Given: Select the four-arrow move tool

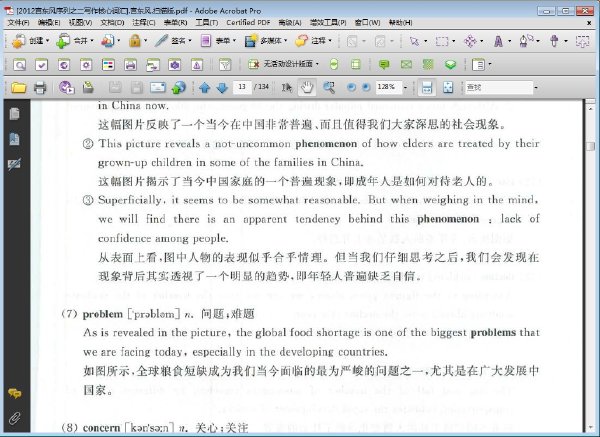Looking at the screenshot, I should (x=470, y=41).
